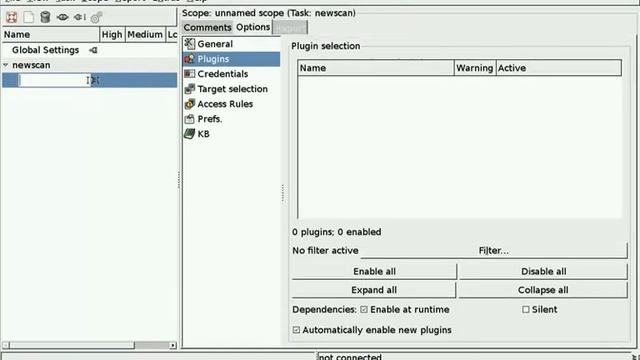Click the plugin table Name column header
The height and width of the screenshot is (360, 640).
[376, 68]
